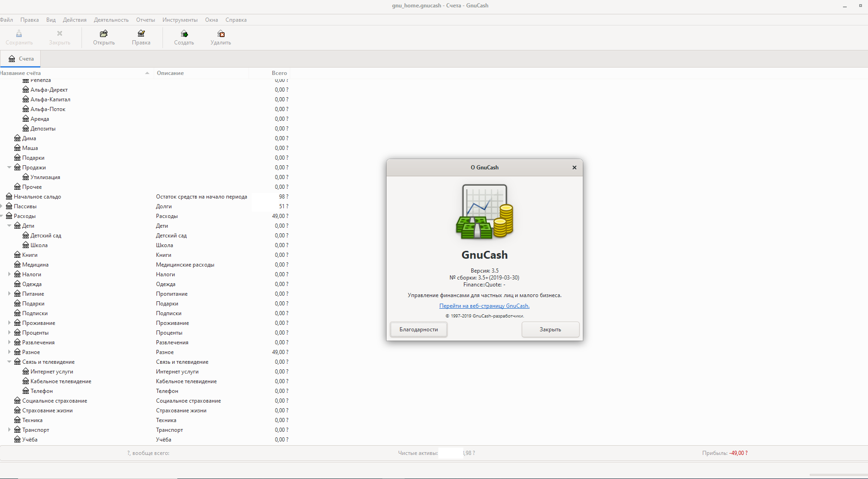Click the Удалить account toolbar icon
The image size is (868, 479).
tap(221, 34)
